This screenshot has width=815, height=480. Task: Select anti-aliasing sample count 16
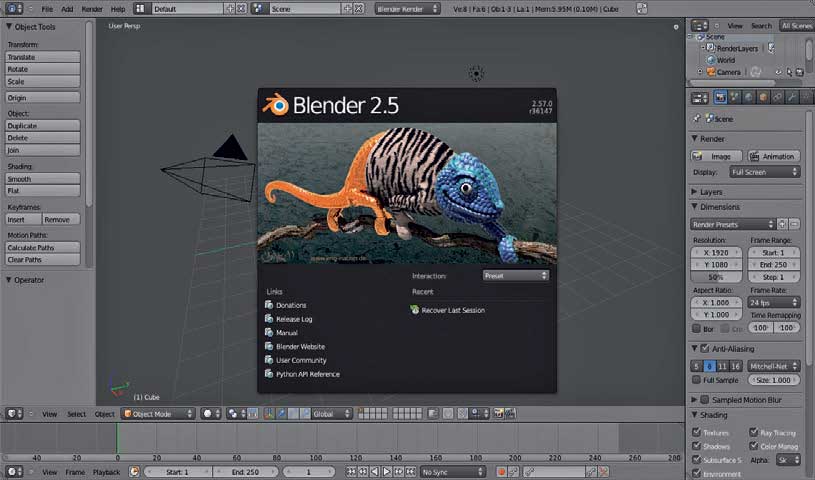click(x=735, y=366)
